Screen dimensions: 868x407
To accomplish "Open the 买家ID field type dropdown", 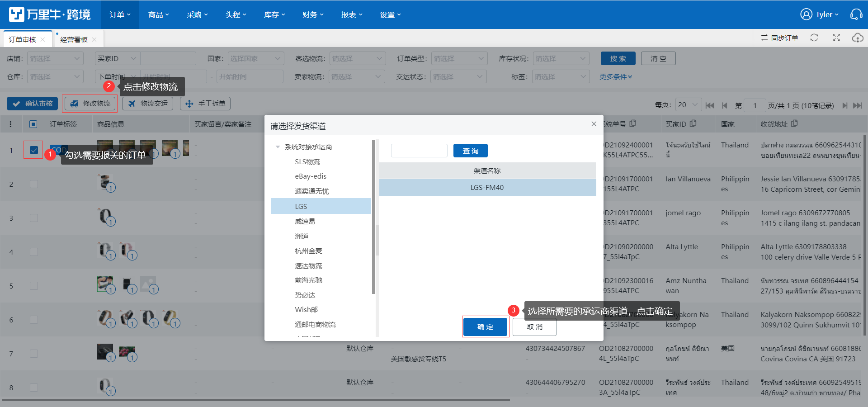I will [x=117, y=58].
